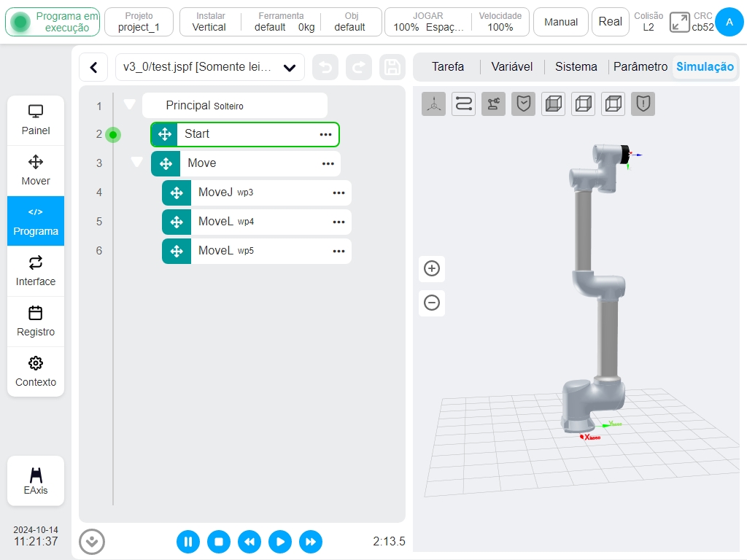
Task: Open the Mover sidebar section
Action: pos(36,171)
